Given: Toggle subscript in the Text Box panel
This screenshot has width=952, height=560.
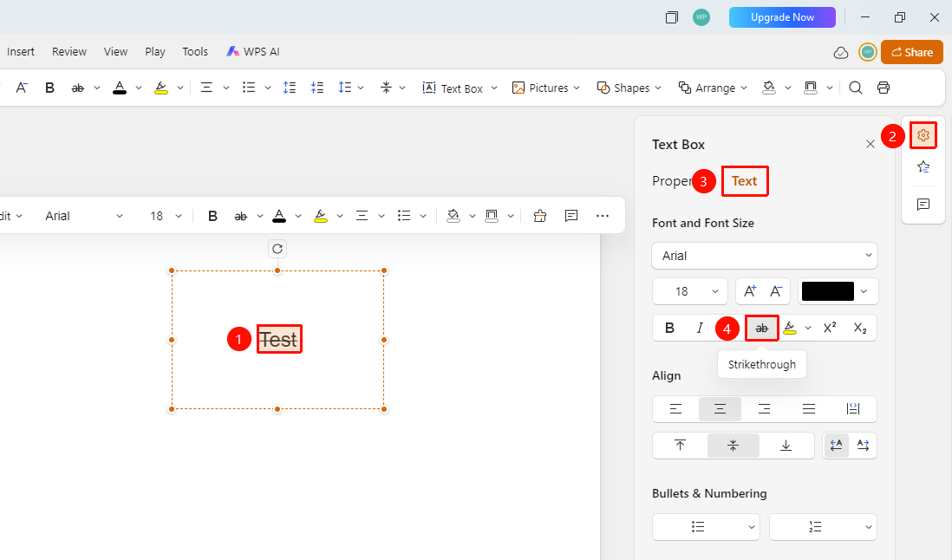Looking at the screenshot, I should tap(860, 329).
